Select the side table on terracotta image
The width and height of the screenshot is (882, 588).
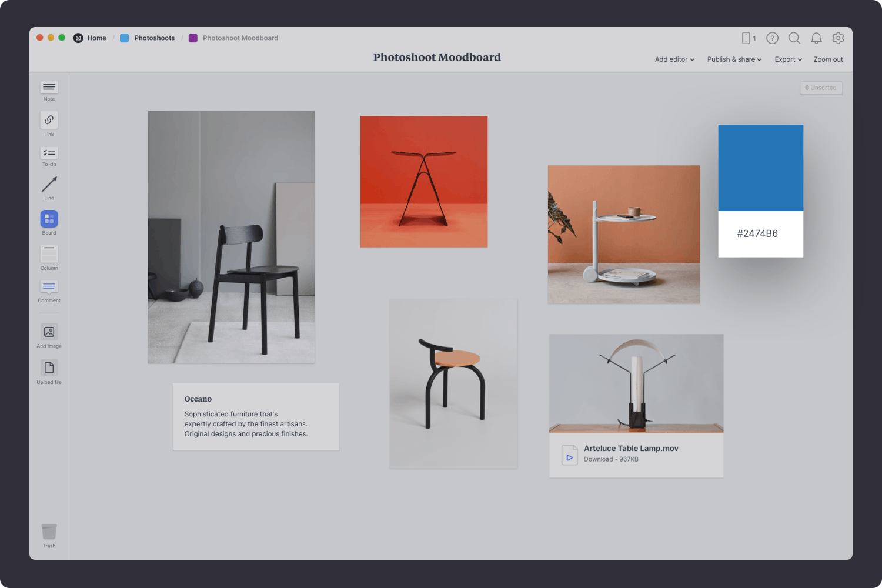pos(624,235)
